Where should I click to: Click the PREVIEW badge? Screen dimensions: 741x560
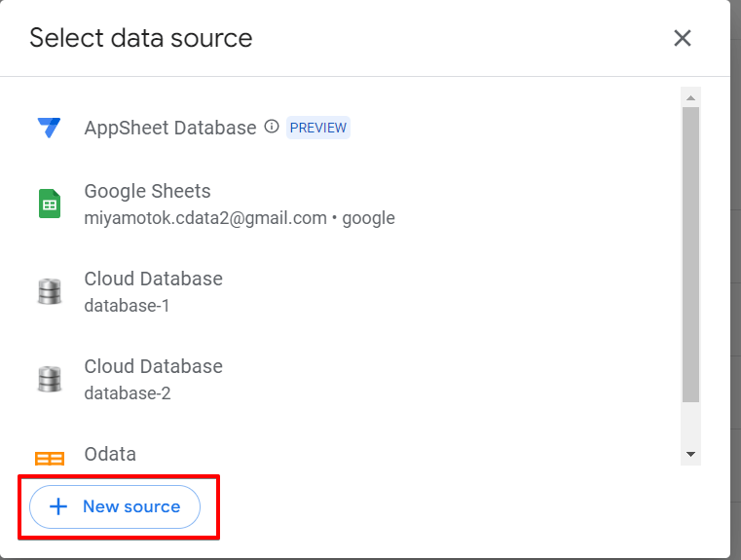pos(318,128)
